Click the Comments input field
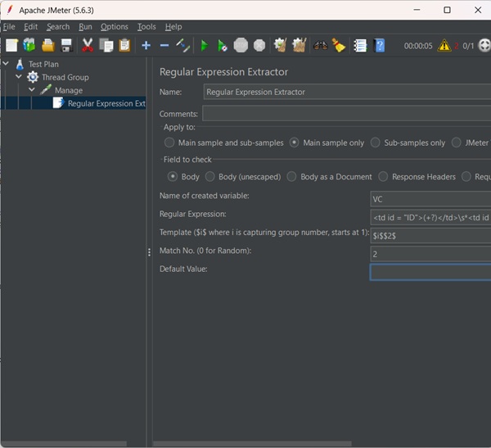This screenshot has height=448, width=491. pyautogui.click(x=347, y=114)
